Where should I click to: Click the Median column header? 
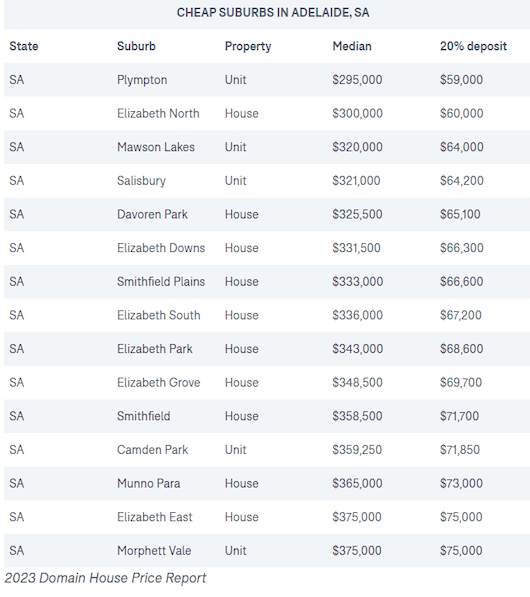pos(352,46)
